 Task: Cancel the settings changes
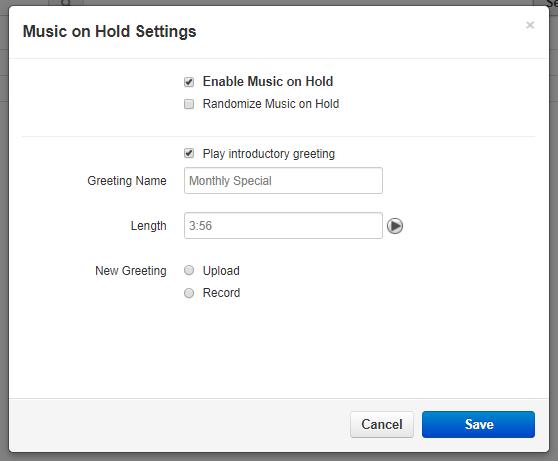tap(382, 424)
